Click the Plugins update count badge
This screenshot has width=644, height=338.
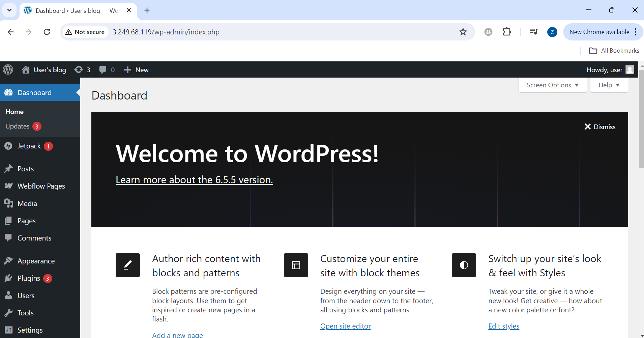48,278
